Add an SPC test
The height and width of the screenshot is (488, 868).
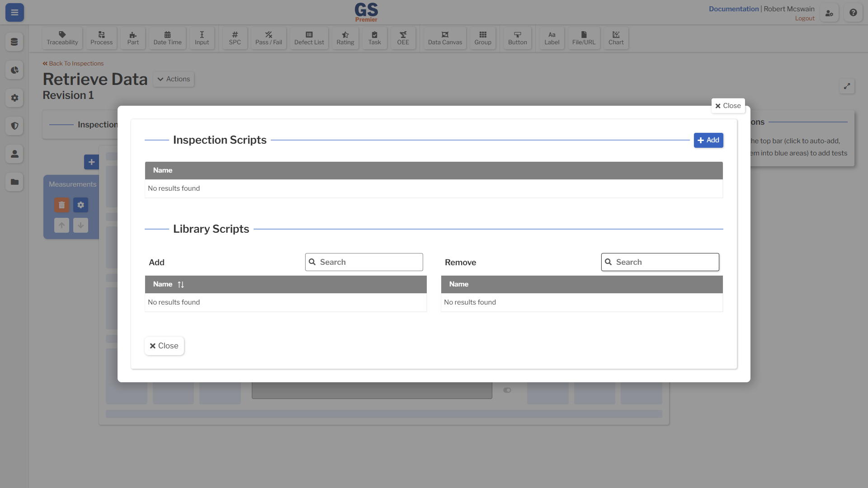235,38
